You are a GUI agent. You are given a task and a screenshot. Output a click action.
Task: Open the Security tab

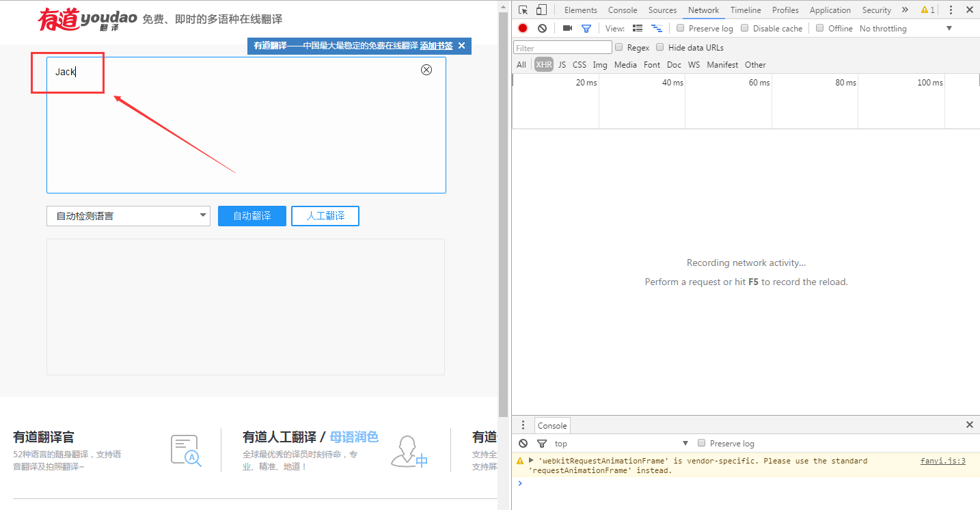point(876,10)
